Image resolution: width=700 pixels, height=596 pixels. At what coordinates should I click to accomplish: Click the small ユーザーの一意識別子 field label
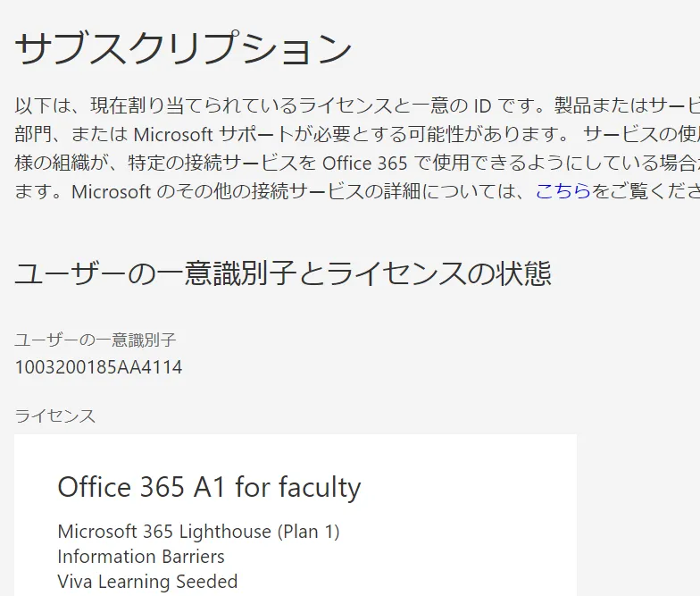(96, 340)
